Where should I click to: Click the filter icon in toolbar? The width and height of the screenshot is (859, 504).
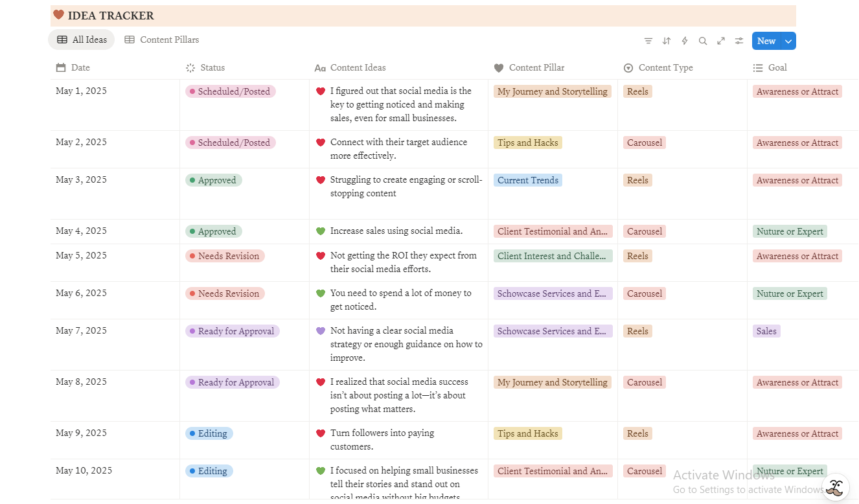pyautogui.click(x=648, y=41)
